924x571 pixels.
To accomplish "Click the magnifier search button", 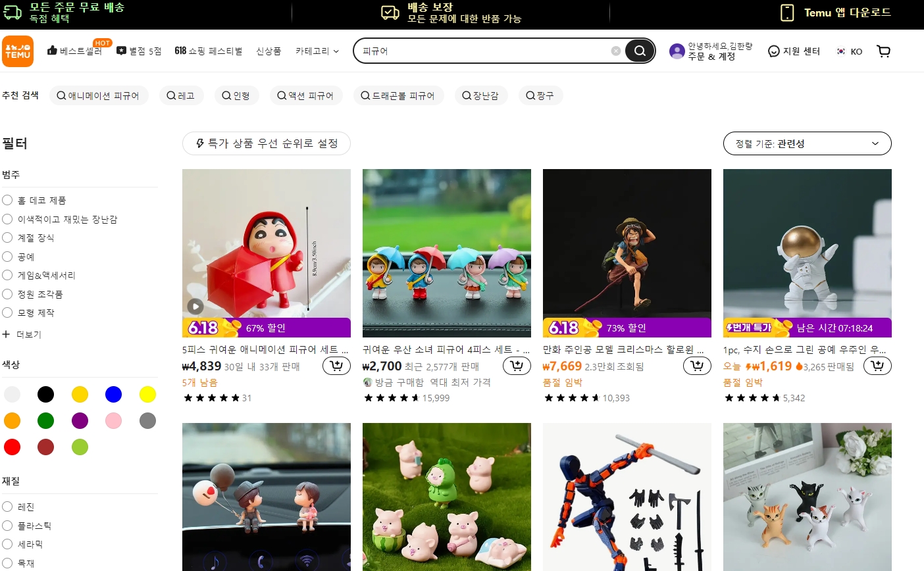I will point(639,51).
